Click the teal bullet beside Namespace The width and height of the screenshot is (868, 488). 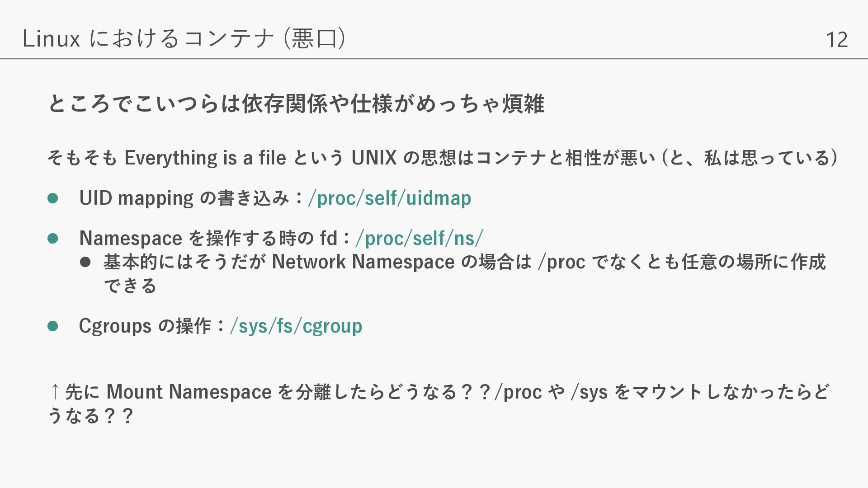pyautogui.click(x=53, y=238)
